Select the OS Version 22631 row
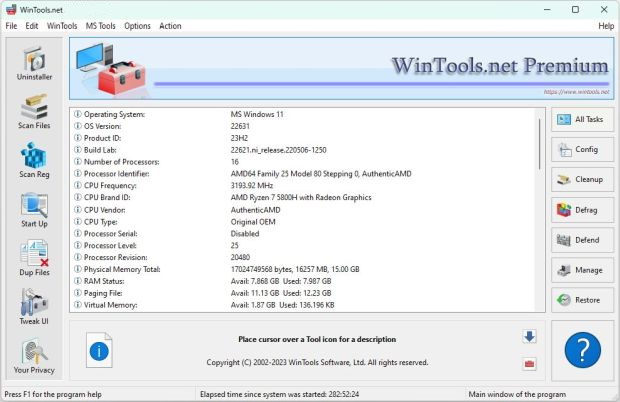The image size is (620, 402). (303, 126)
